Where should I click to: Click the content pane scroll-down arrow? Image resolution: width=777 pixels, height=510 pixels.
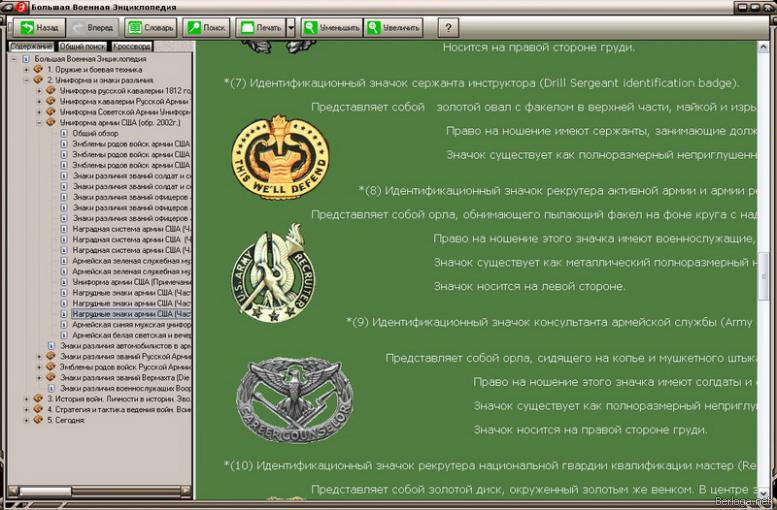pos(763,493)
